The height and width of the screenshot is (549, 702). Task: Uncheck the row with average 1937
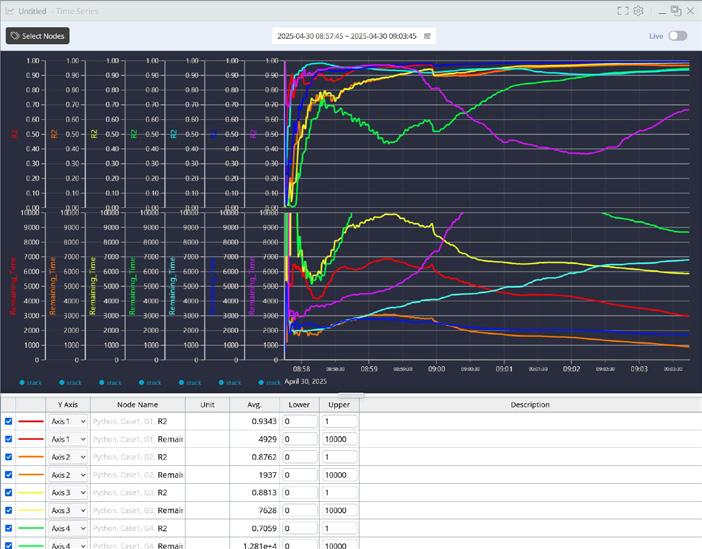(x=9, y=475)
